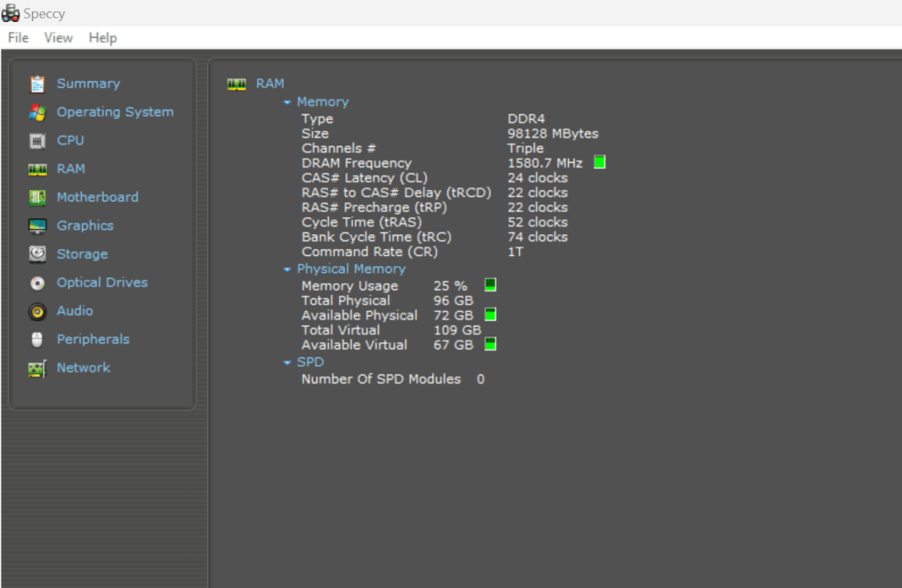Open the Operating System section
The width and height of the screenshot is (902, 588).
click(x=115, y=112)
